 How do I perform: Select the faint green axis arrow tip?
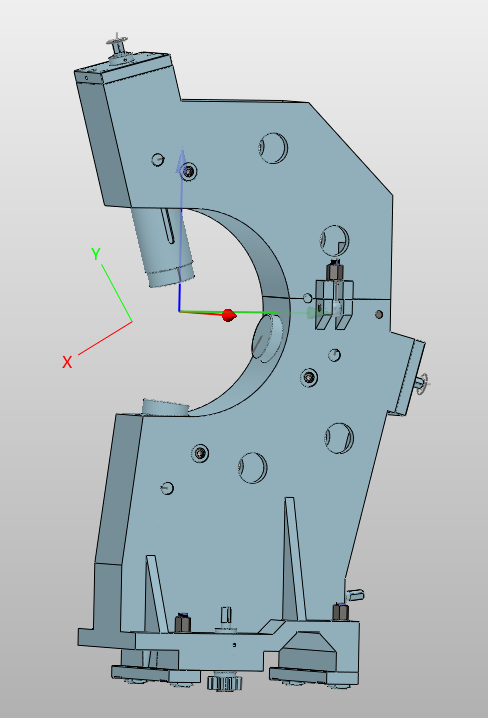point(311,313)
